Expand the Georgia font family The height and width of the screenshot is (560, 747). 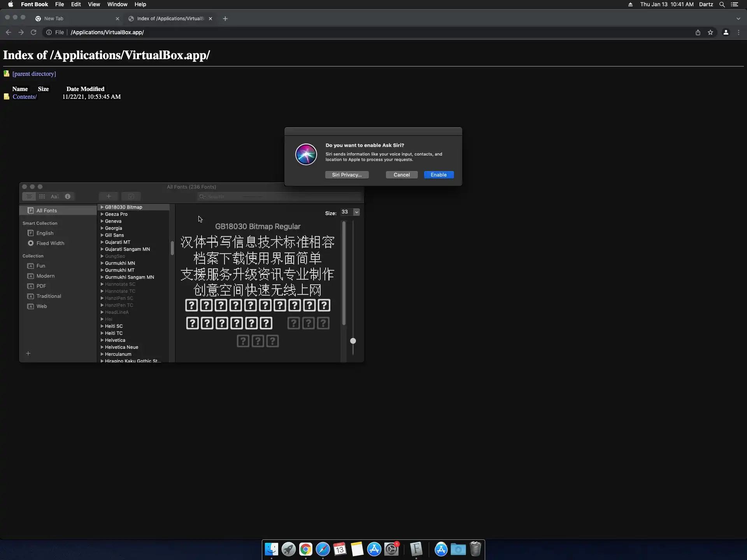tap(102, 228)
